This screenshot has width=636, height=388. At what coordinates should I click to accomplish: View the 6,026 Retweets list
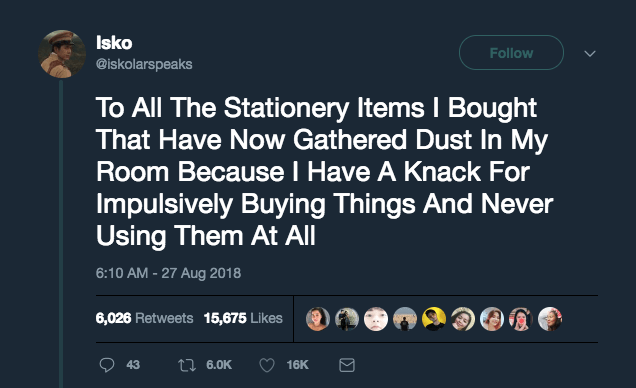tap(144, 318)
